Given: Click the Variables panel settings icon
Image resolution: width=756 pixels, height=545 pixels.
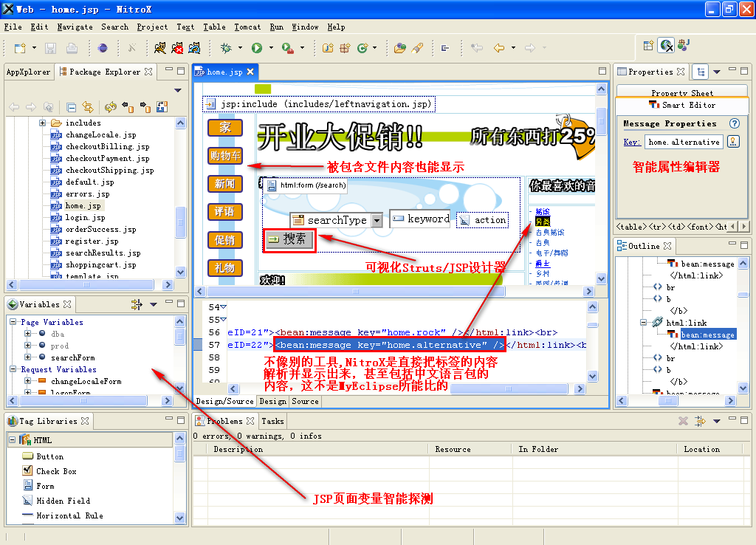Looking at the screenshot, I should 137,304.
